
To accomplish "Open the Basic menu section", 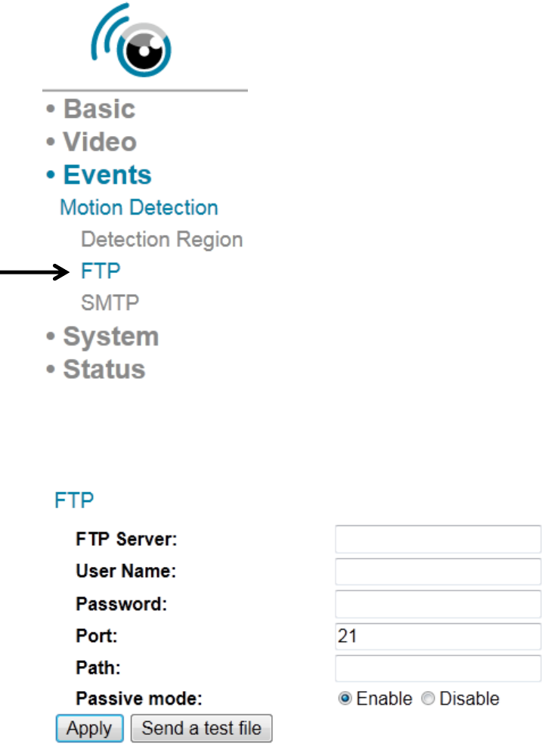I will click(98, 109).
